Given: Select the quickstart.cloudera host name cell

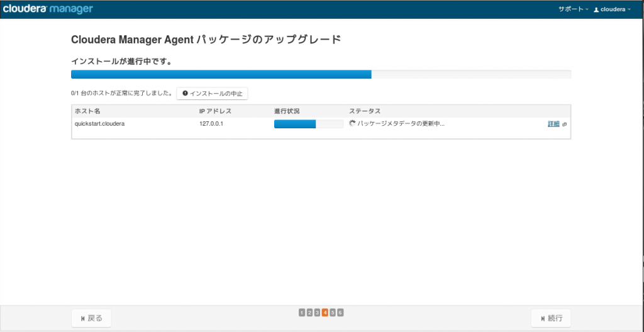Looking at the screenshot, I should pos(100,123).
